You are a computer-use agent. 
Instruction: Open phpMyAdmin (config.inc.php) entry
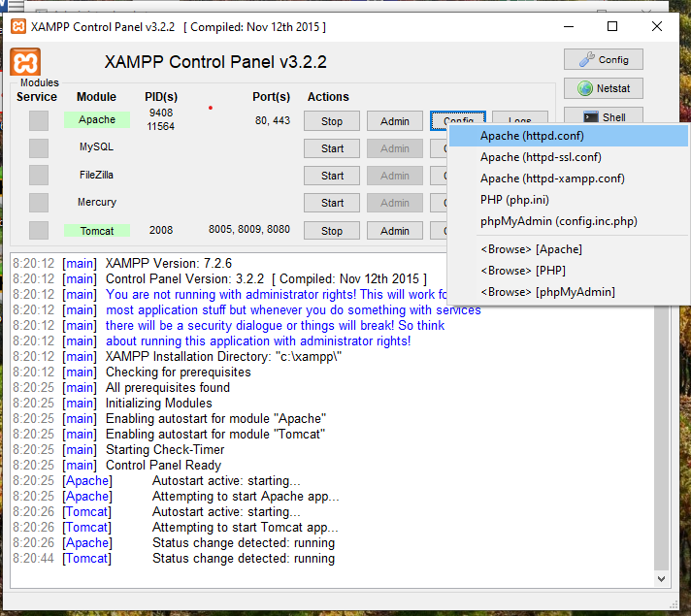(568, 221)
